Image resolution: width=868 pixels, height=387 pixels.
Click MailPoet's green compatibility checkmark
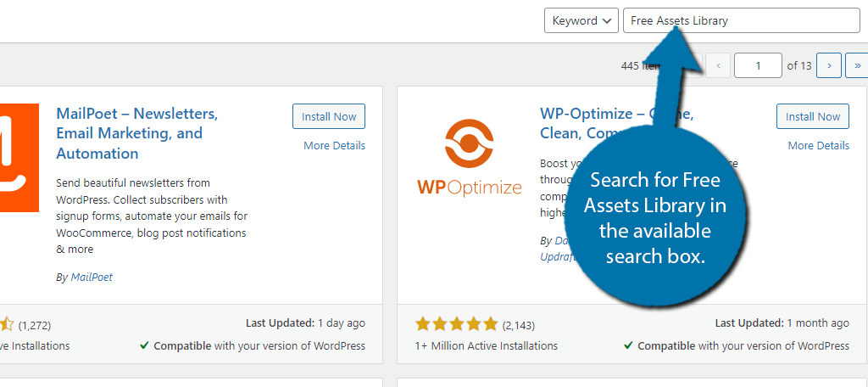click(x=144, y=345)
